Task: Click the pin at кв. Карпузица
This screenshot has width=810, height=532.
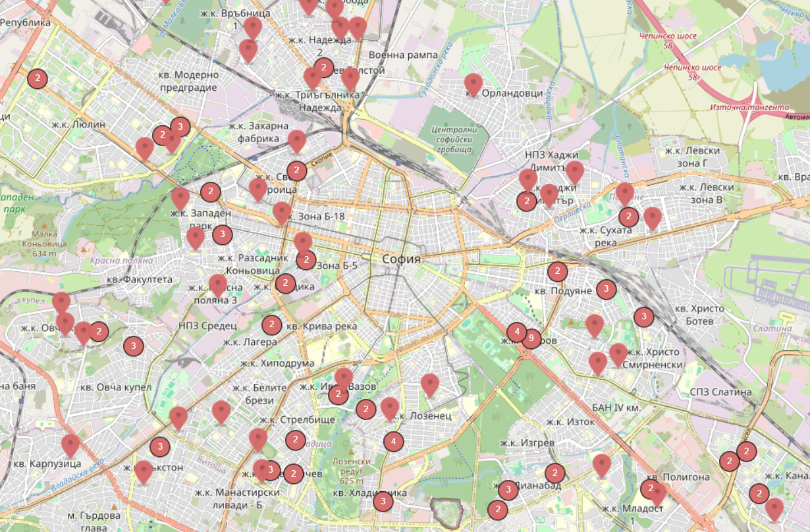Action: pos(70,445)
